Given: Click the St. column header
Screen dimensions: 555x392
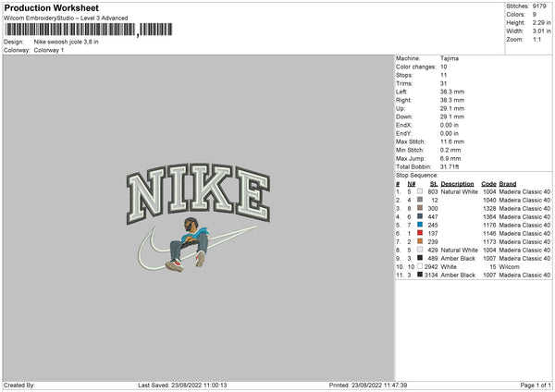Looking at the screenshot, I should 434,184.
